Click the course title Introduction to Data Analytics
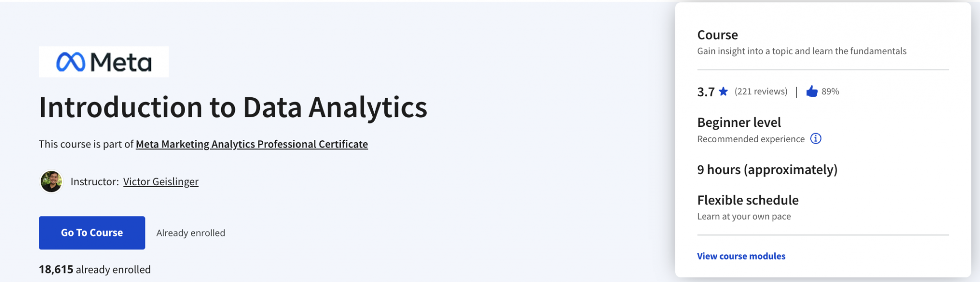This screenshot has height=282, width=980. coord(233,107)
